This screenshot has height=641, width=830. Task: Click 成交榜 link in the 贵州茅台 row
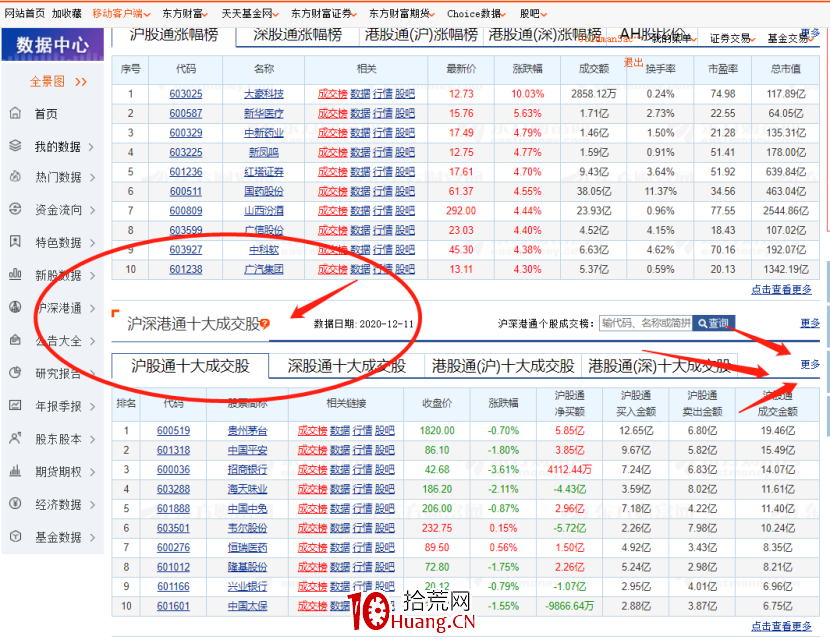(312, 430)
